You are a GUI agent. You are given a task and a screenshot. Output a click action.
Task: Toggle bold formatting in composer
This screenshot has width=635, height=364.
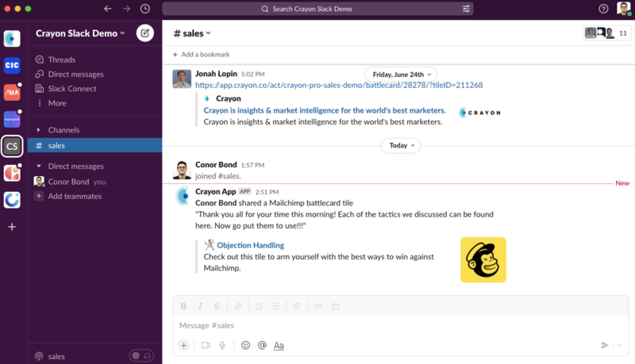click(184, 306)
